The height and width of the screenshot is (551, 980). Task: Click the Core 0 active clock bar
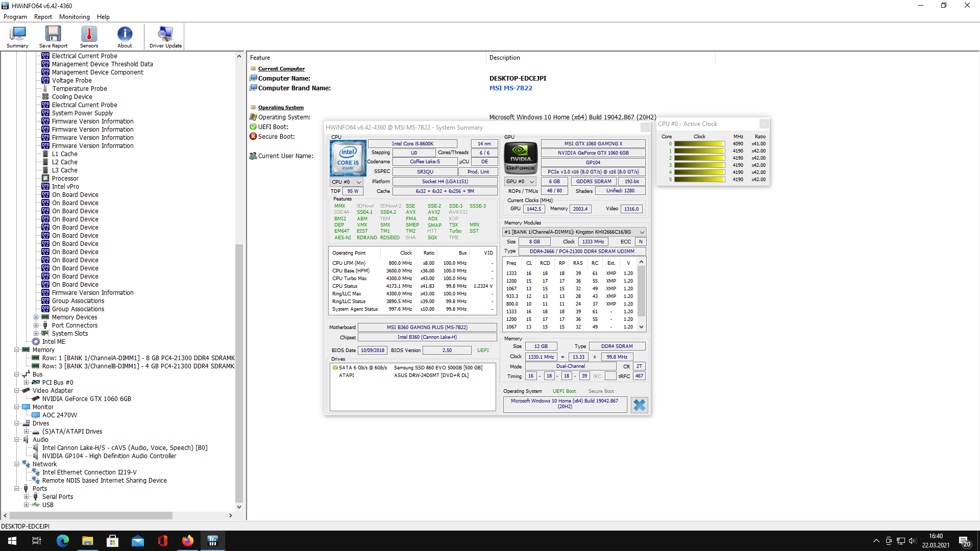pyautogui.click(x=699, y=144)
